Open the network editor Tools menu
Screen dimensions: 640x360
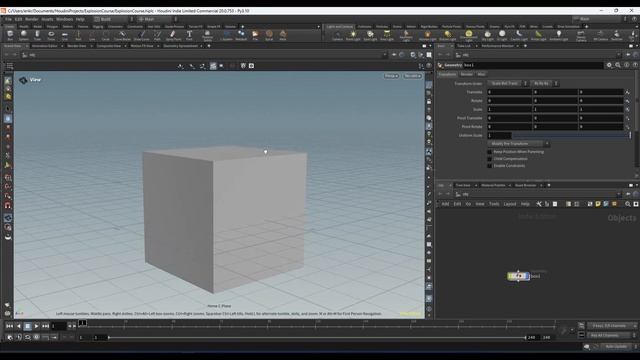coord(494,204)
